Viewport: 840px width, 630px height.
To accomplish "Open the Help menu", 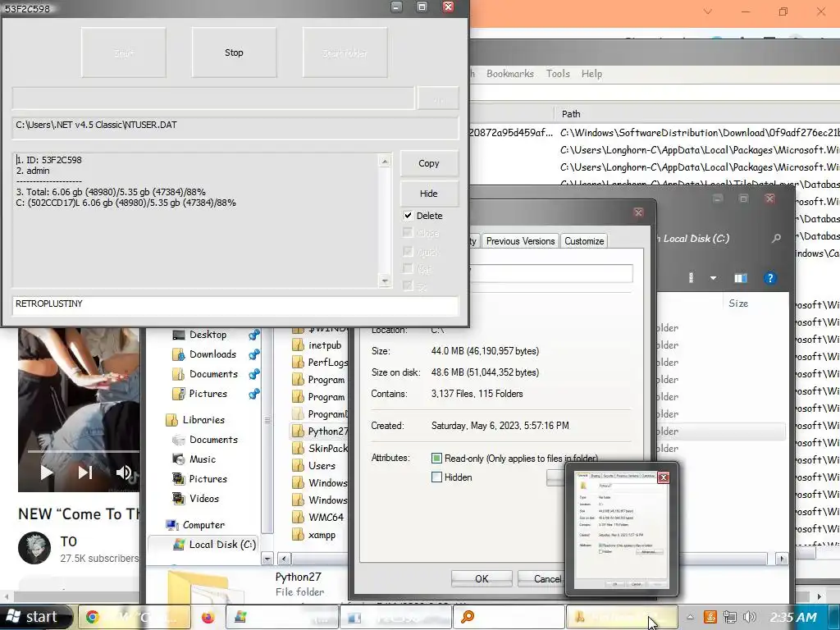I will click(592, 73).
